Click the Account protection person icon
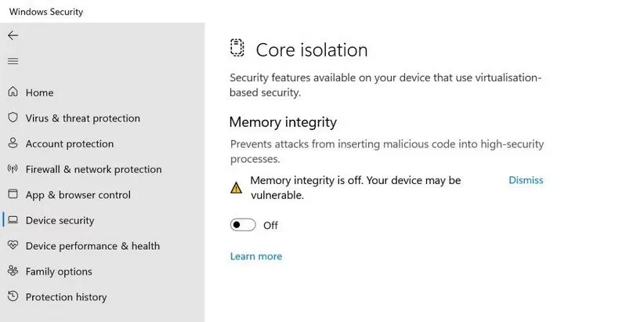The image size is (644, 322). pyautogui.click(x=13, y=143)
